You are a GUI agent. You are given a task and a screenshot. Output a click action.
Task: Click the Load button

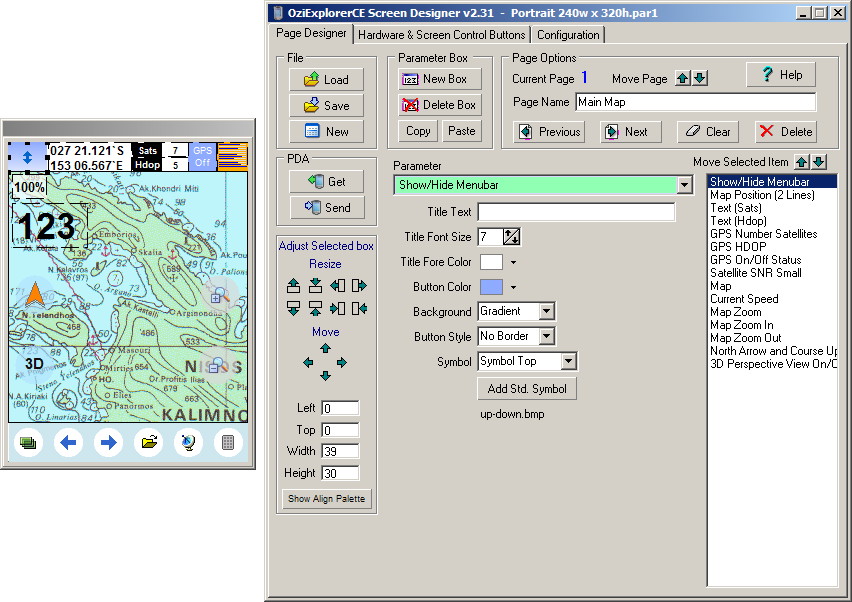click(326, 80)
